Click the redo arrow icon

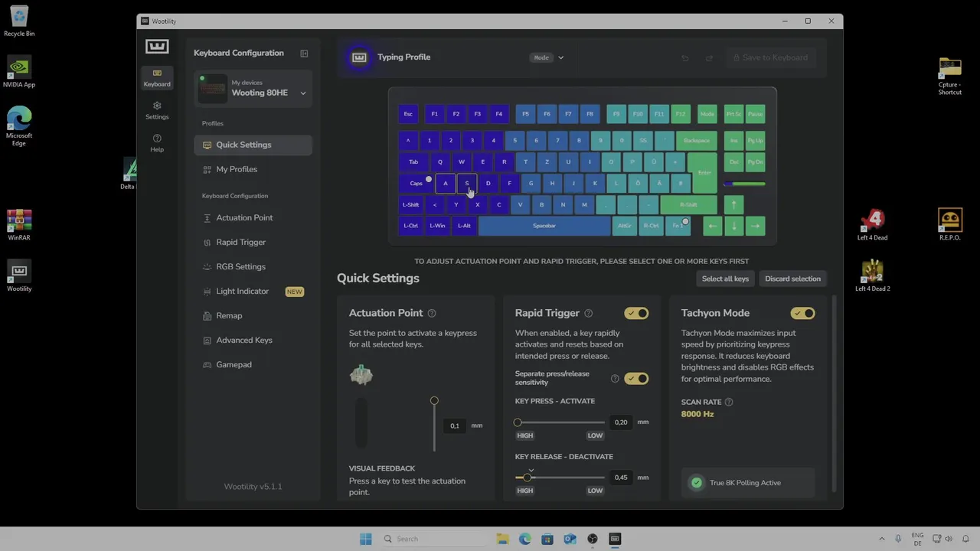click(x=709, y=57)
